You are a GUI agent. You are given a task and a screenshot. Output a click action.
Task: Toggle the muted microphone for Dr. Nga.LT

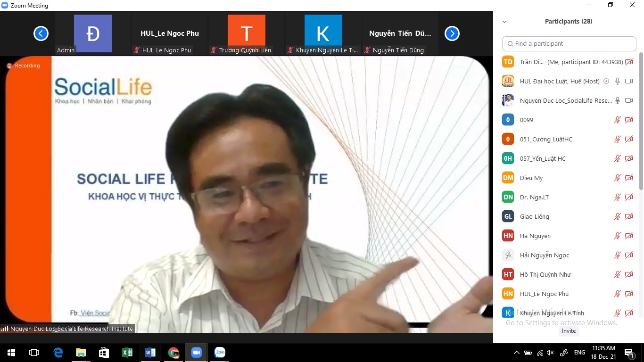pos(617,197)
